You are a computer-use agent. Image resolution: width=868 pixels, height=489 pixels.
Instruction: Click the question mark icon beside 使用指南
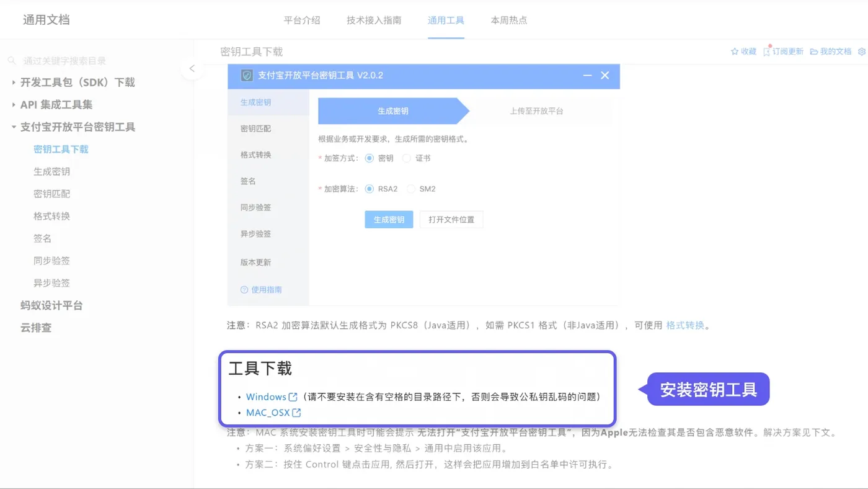[x=244, y=290]
